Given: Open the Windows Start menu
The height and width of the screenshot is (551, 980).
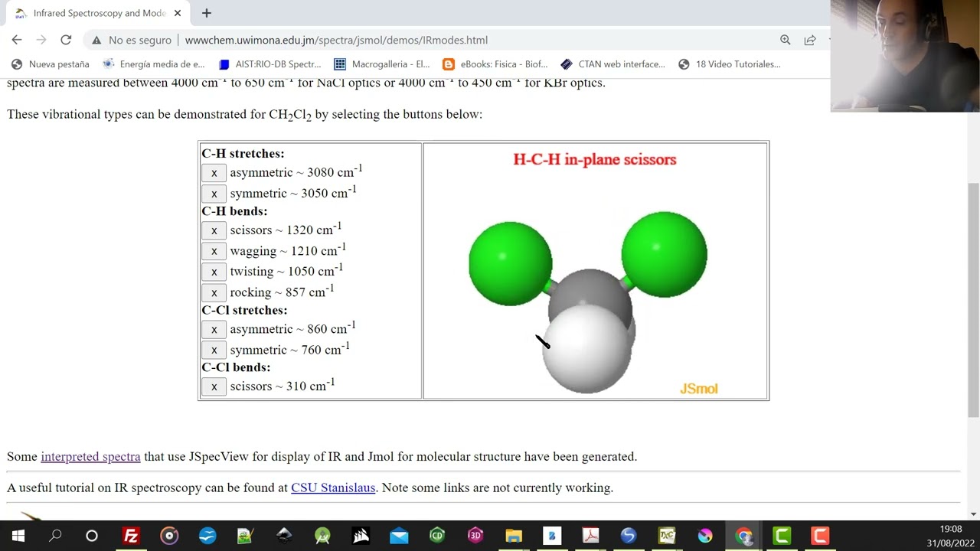Looking at the screenshot, I should point(18,536).
